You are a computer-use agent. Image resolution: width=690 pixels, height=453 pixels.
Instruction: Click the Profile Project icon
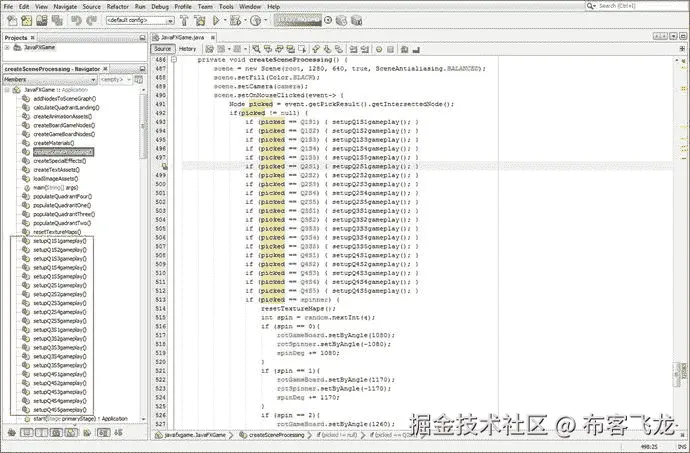[255, 20]
